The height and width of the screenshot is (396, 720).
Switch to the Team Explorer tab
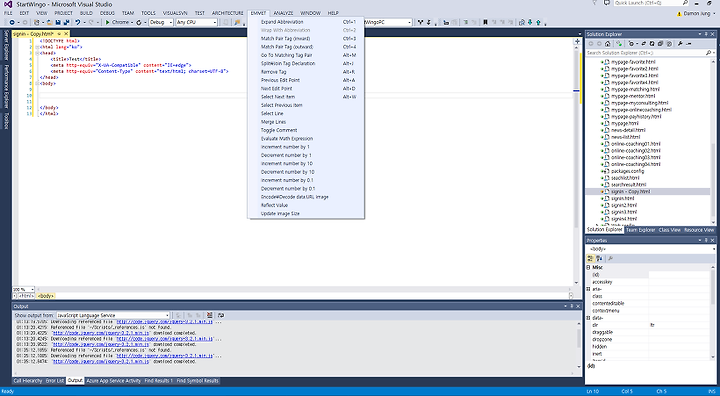click(641, 230)
